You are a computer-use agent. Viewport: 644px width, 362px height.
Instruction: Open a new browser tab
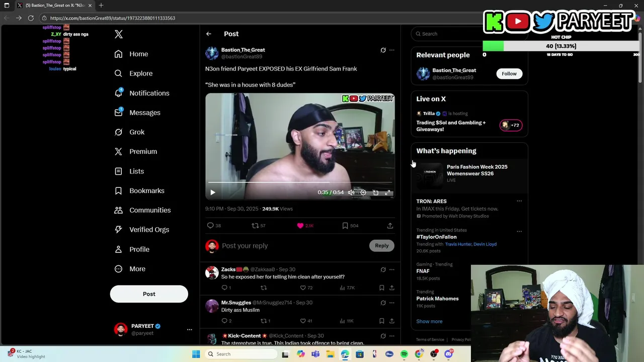(x=101, y=6)
